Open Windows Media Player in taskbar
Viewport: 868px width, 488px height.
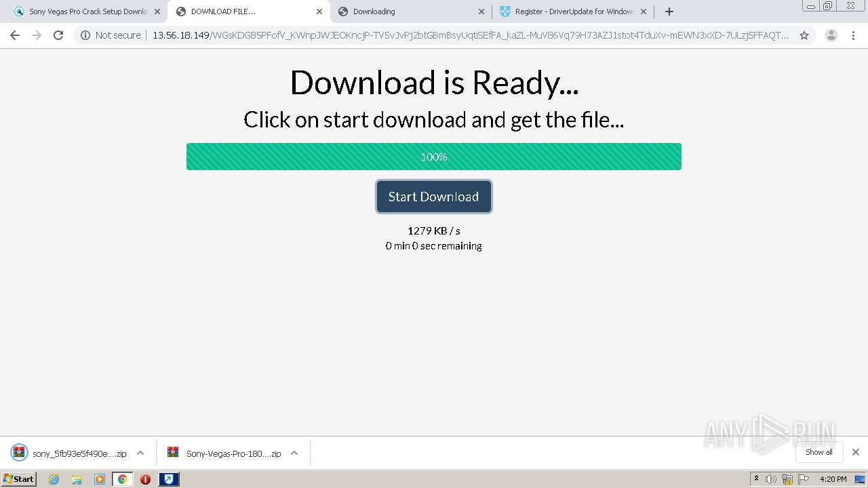click(100, 479)
